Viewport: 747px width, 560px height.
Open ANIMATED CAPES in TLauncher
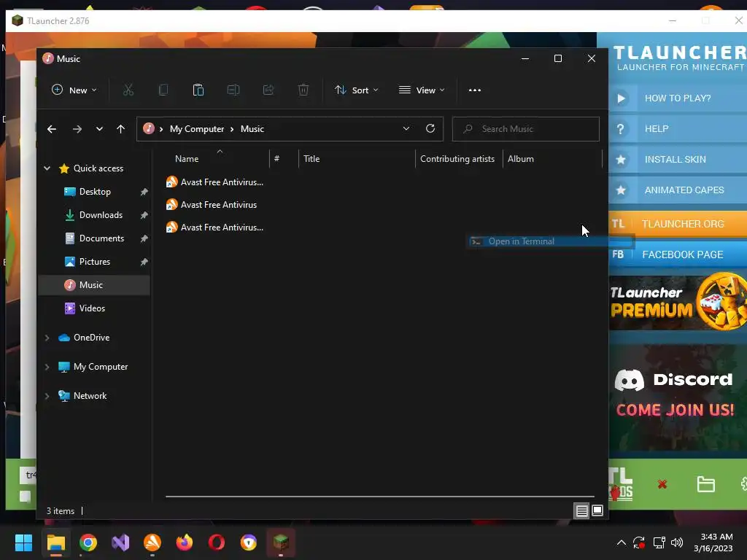pyautogui.click(x=678, y=190)
